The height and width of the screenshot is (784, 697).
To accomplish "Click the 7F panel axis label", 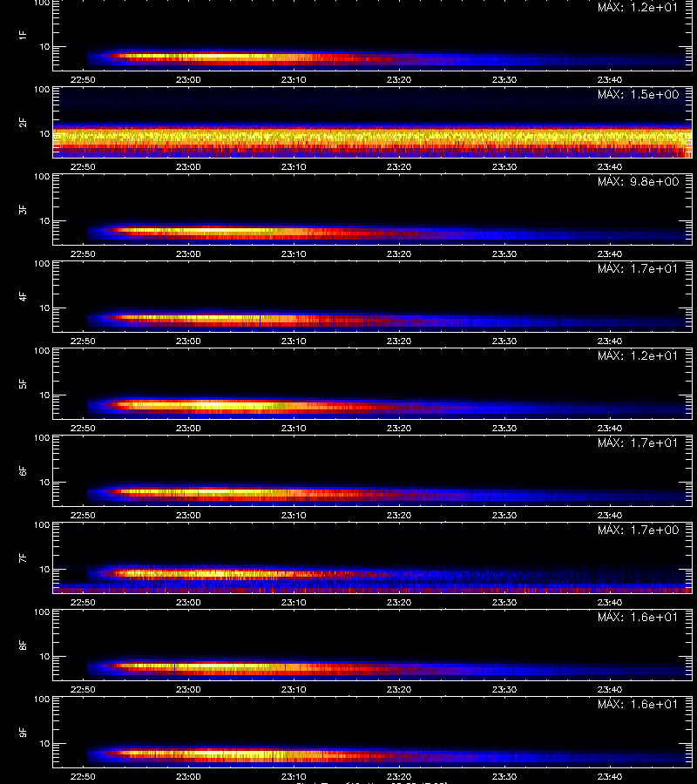I will pyautogui.click(x=23, y=558).
